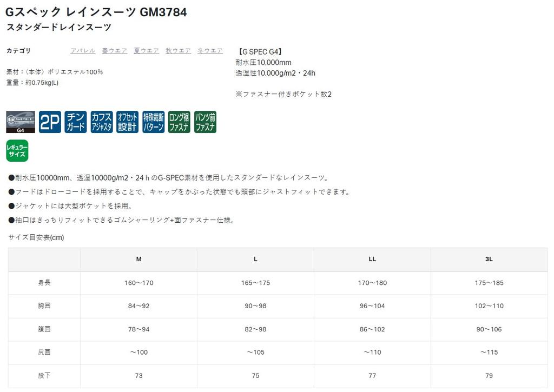Screen dimensions: 554x392
Task: Select the オフセット設計 icon
Action: coord(127,121)
